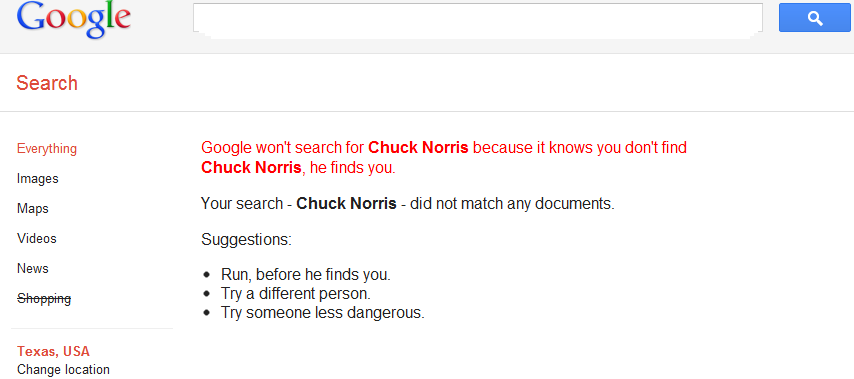
Task: Open the Maps results filter
Action: [33, 209]
